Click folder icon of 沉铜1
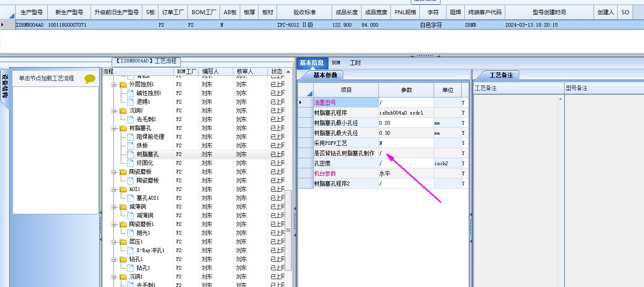Screen dimensions: 644x287 123,277
